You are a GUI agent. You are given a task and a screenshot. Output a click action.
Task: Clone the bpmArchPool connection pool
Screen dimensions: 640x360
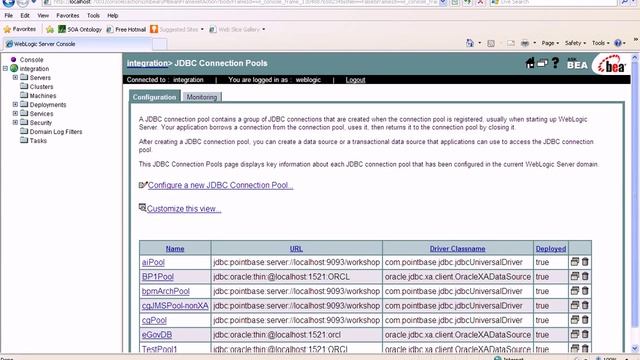pyautogui.click(x=575, y=291)
